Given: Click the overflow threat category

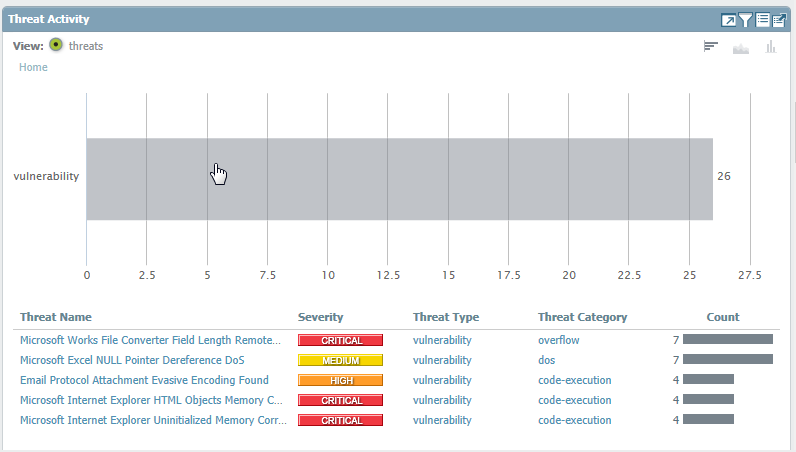Looking at the screenshot, I should click(558, 340).
